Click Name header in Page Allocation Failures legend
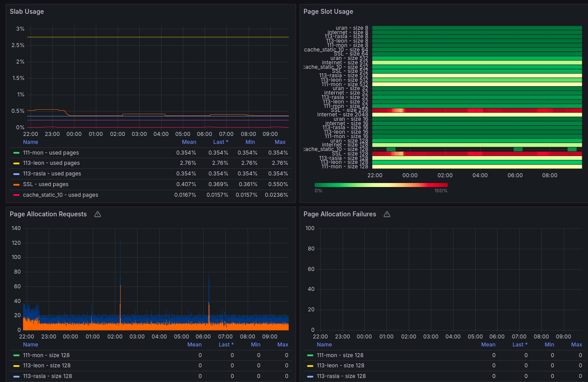This screenshot has width=588, height=382. pyautogui.click(x=324, y=345)
